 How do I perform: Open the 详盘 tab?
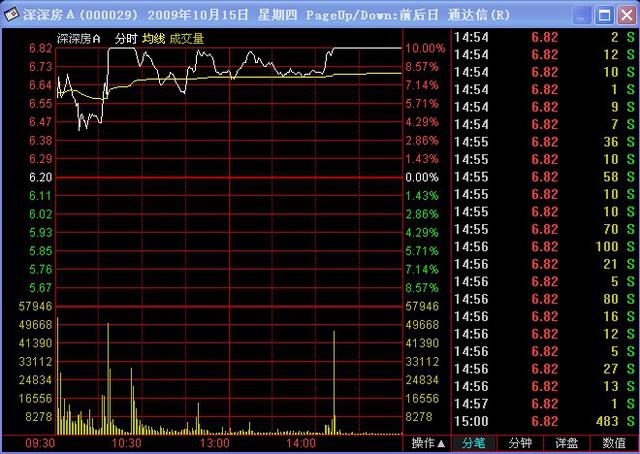(x=567, y=443)
